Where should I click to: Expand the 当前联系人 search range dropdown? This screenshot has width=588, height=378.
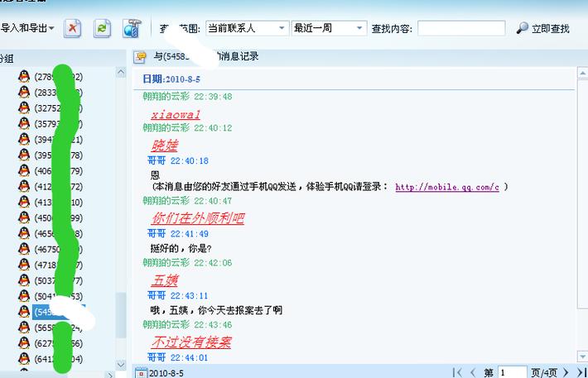click(246, 28)
